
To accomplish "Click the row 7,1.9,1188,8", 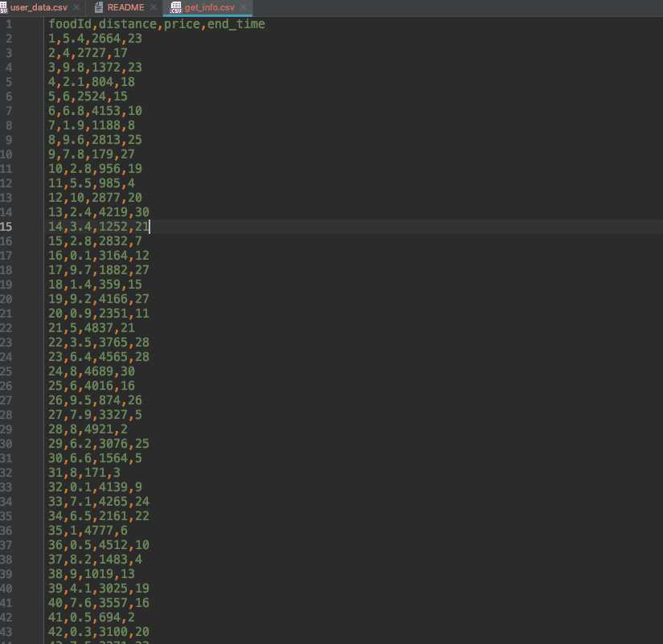I will coord(92,125).
